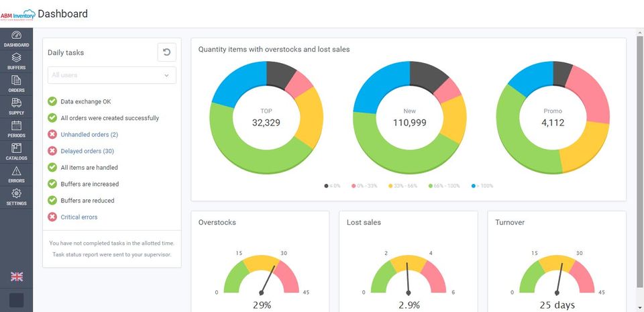Click the dark user avatar square in the sidebar

(16, 300)
